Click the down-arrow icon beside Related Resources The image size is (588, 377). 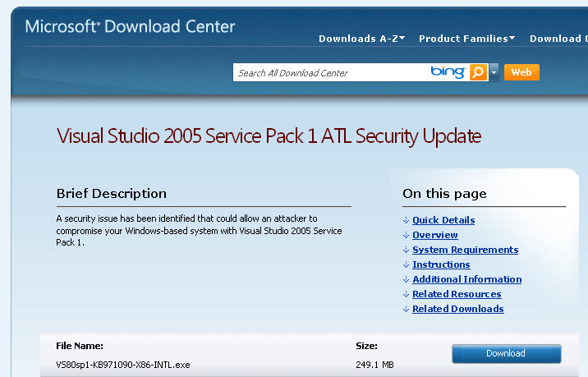pos(406,294)
